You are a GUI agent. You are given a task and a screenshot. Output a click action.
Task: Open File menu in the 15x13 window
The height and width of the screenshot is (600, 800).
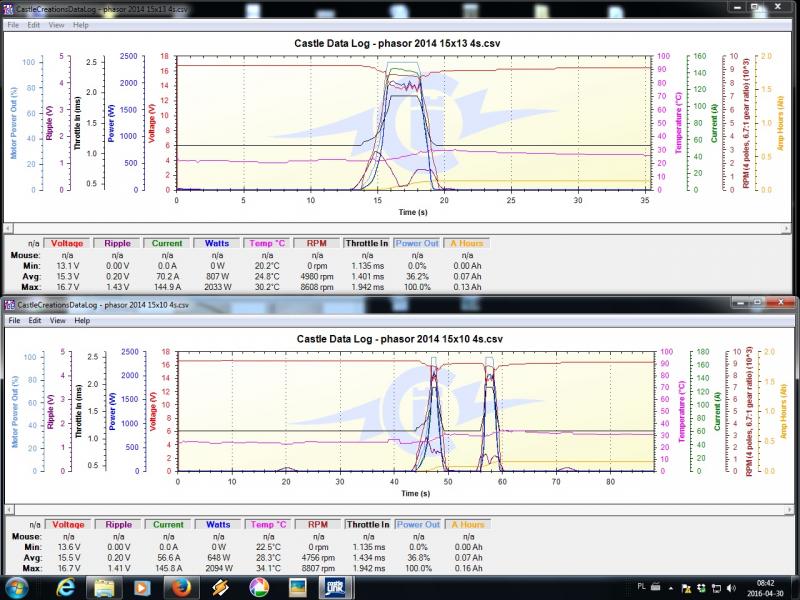[x=14, y=24]
